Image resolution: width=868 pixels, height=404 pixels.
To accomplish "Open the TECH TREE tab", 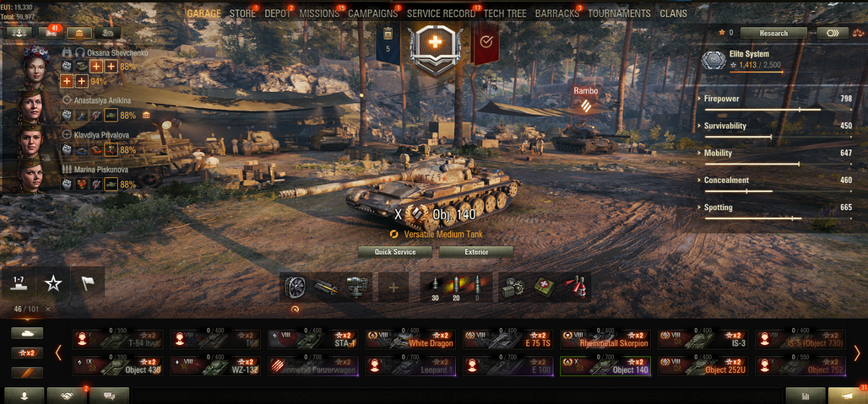I will point(505,13).
